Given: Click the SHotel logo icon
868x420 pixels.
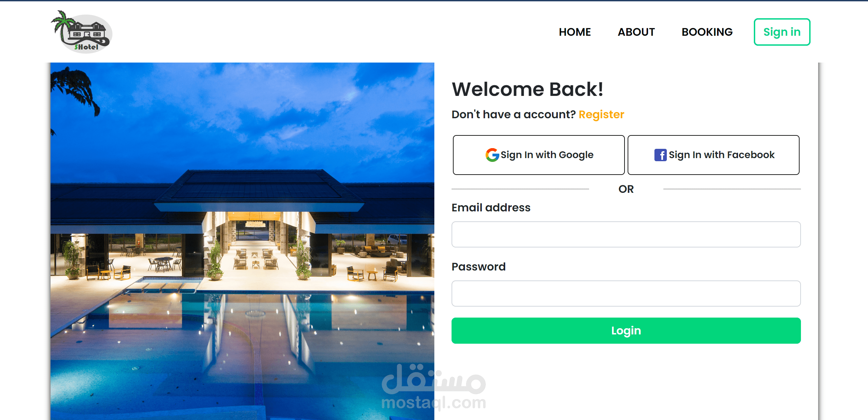Looking at the screenshot, I should click(x=82, y=32).
